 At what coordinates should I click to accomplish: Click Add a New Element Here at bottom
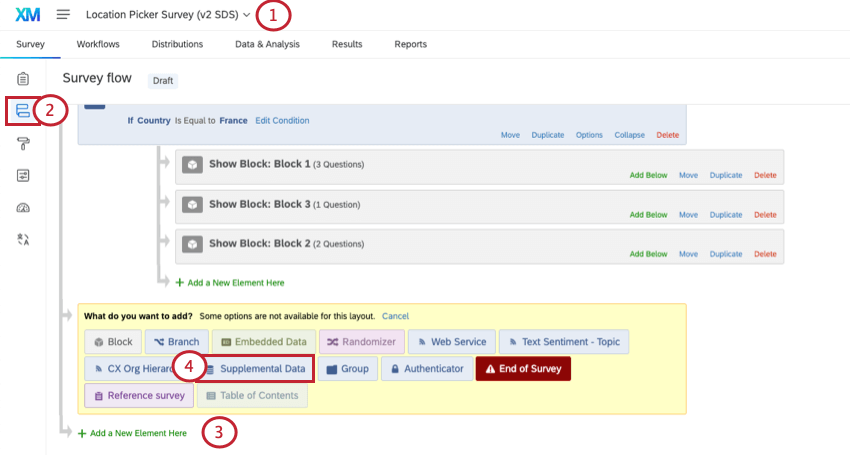coord(132,433)
